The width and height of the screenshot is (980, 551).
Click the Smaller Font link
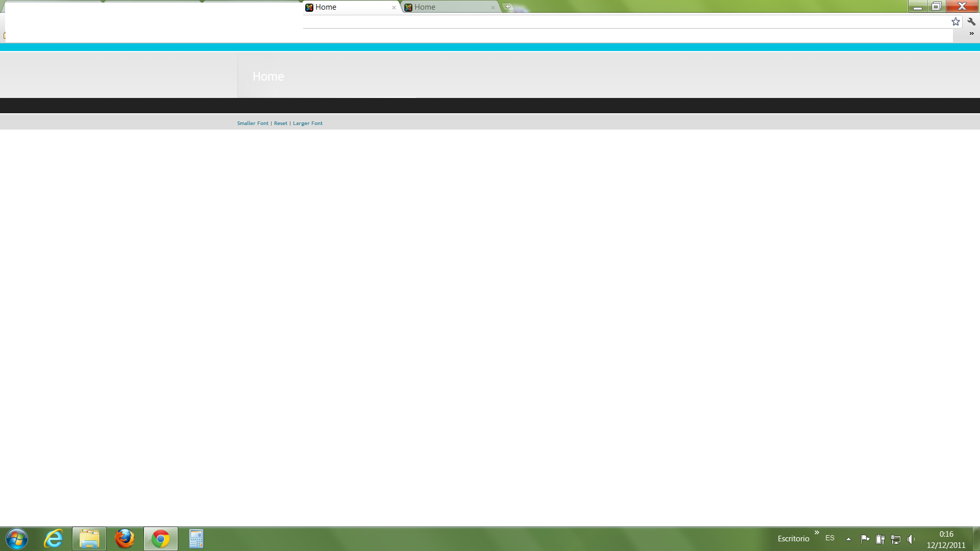253,123
